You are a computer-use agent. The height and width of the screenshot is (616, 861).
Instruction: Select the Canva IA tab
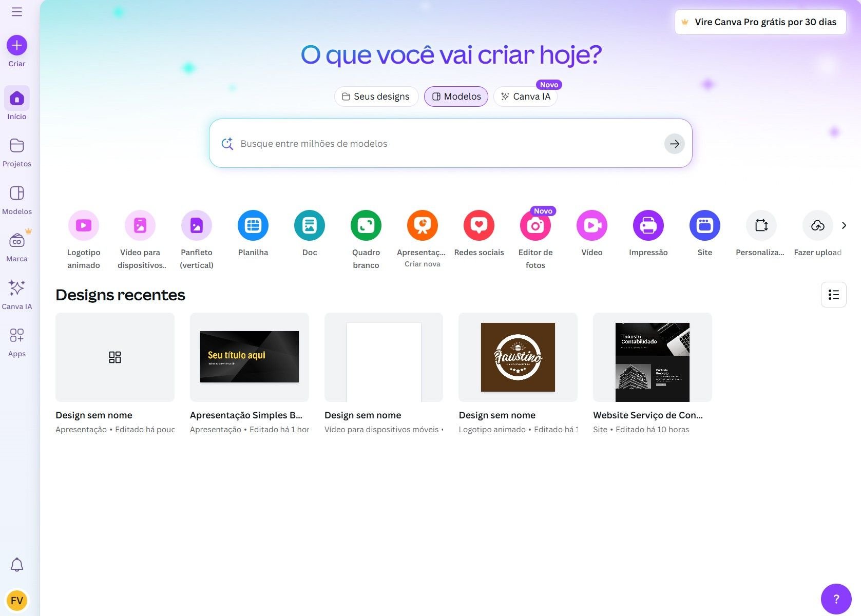point(525,97)
